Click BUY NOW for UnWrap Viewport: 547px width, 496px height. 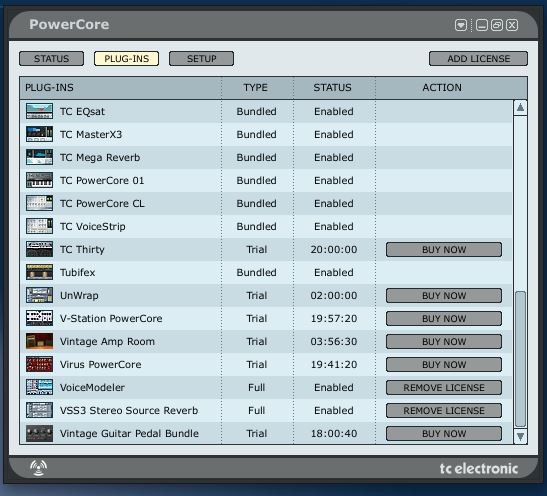click(x=444, y=296)
